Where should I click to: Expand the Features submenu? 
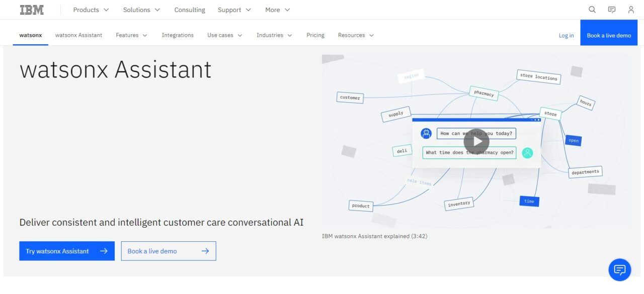click(x=131, y=35)
